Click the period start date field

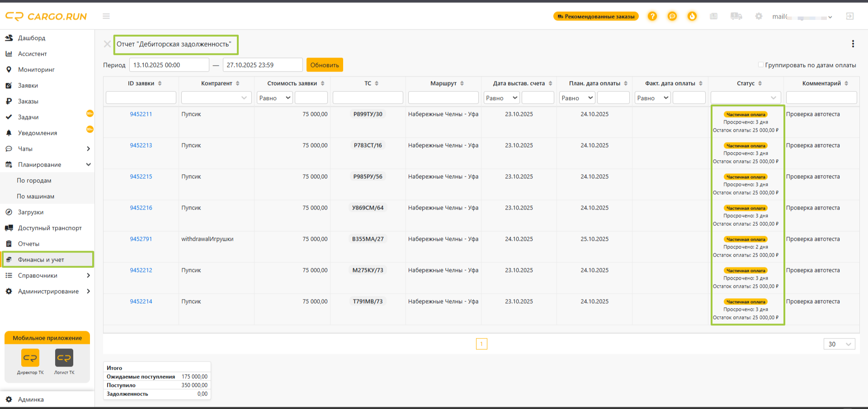[169, 65]
